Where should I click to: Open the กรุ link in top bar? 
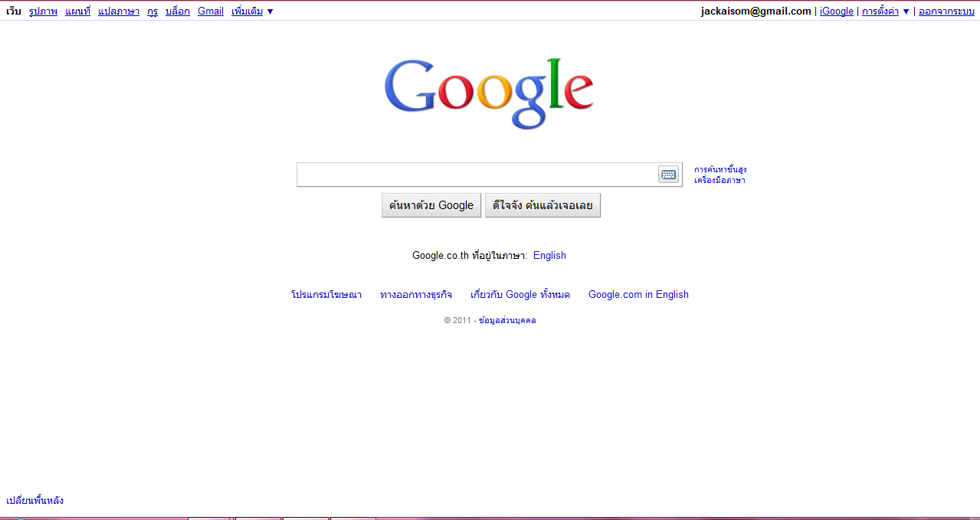tap(152, 11)
